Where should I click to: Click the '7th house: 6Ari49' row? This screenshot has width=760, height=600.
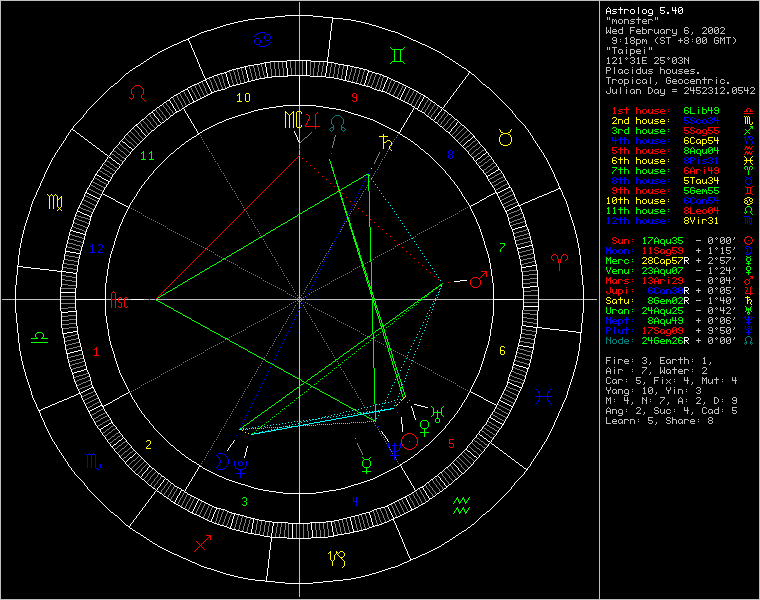682,171
